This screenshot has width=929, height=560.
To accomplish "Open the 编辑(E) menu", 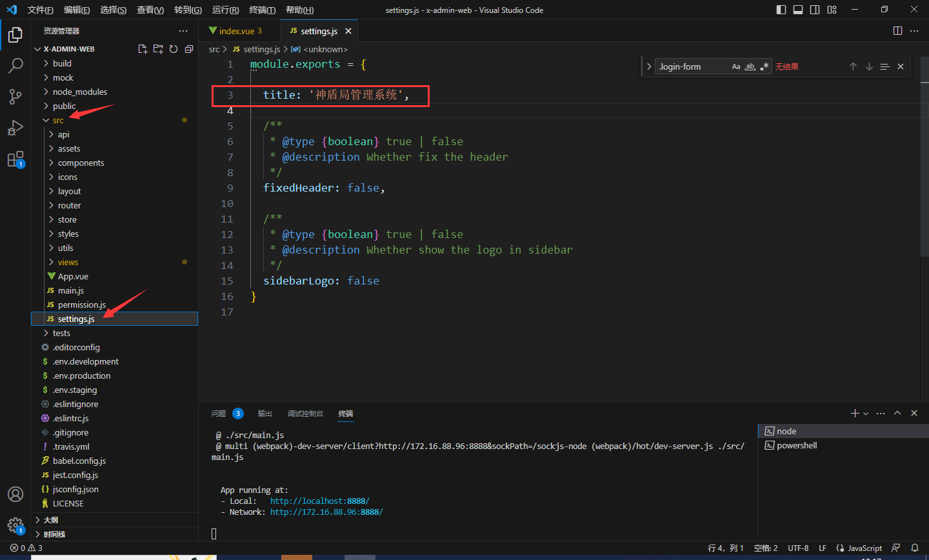I will click(77, 10).
